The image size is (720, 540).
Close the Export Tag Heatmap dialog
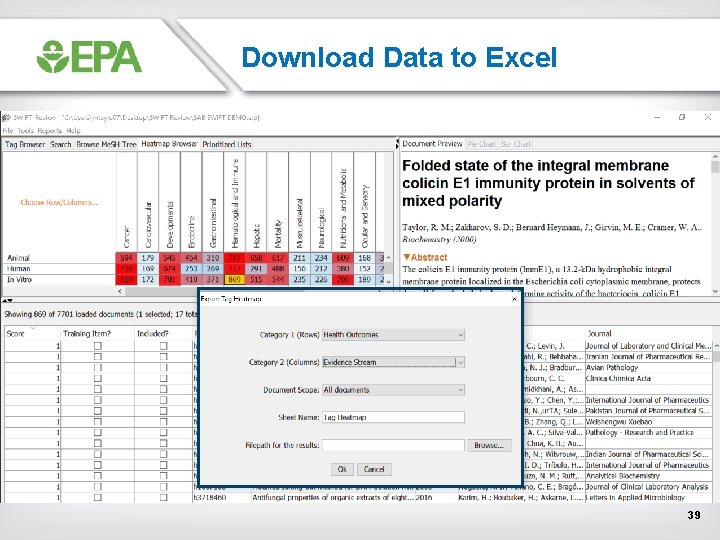click(x=514, y=299)
